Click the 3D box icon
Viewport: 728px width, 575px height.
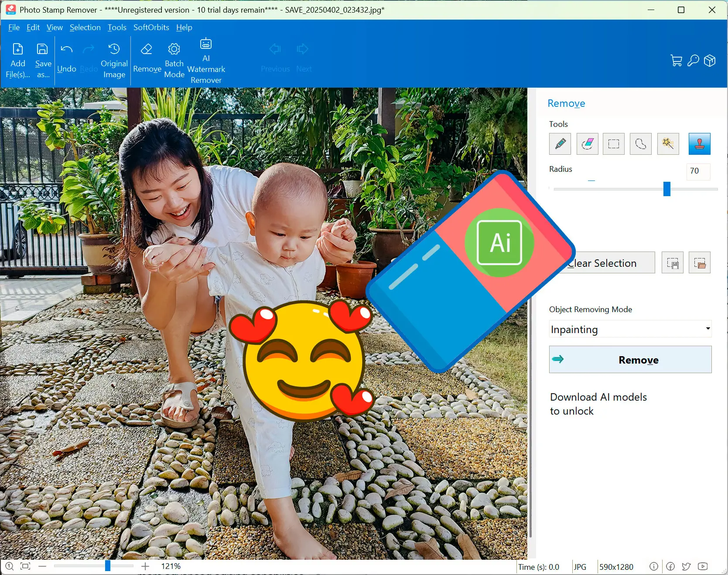tap(710, 61)
